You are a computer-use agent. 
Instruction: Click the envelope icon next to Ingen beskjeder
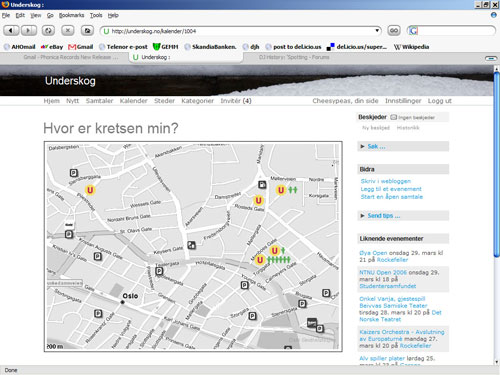click(394, 117)
